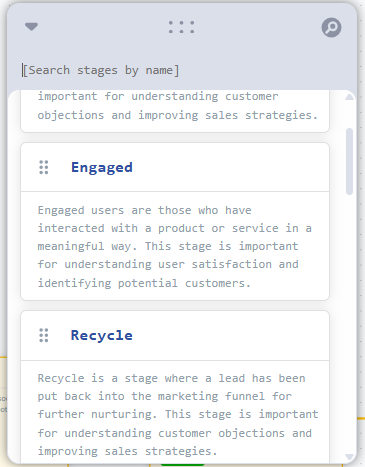Click the 'improving sales strategies' line in Recycle
This screenshot has width=365, height=467.
127,451
